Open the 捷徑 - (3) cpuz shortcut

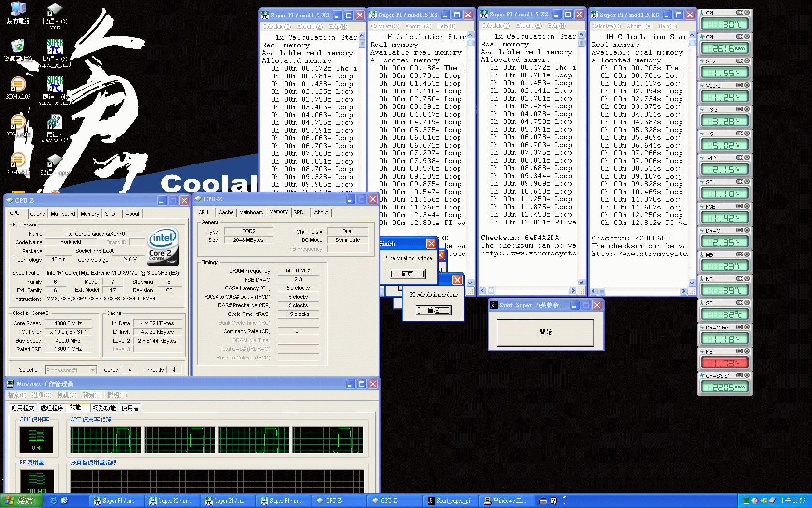click(x=55, y=15)
